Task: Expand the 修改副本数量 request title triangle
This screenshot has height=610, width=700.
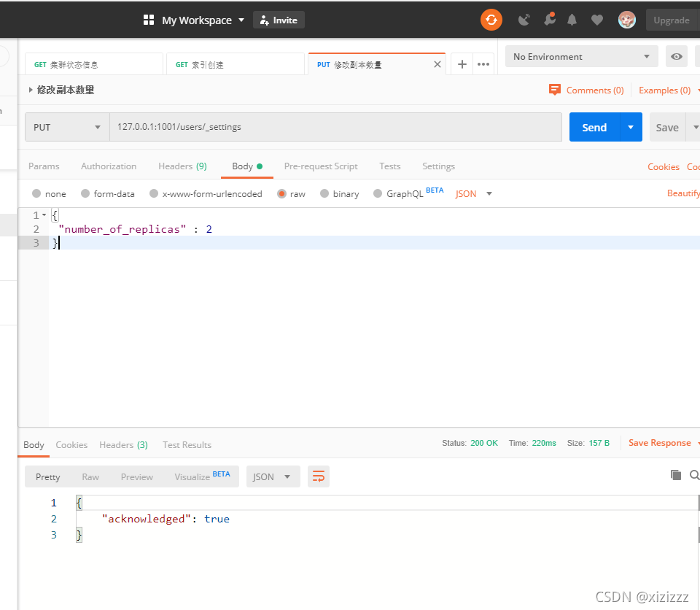Action: point(31,90)
